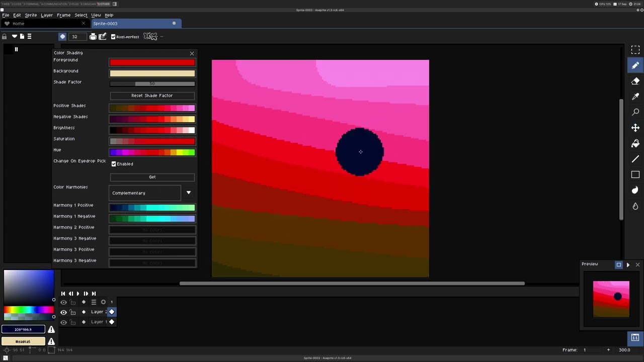Click the background color warning icon

51,341
